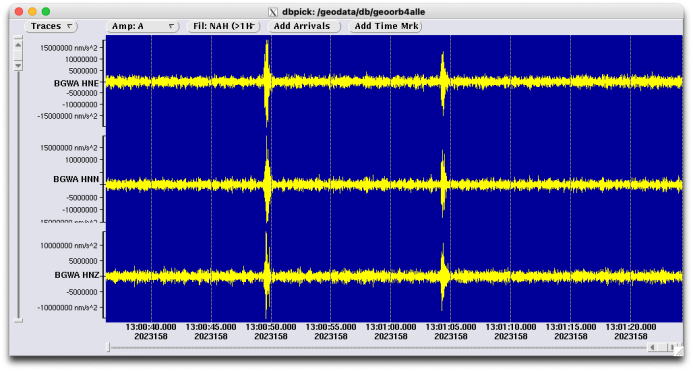Click the vertical slider handle at left bottom
Viewport: 693px width, 371px height.
point(18,320)
